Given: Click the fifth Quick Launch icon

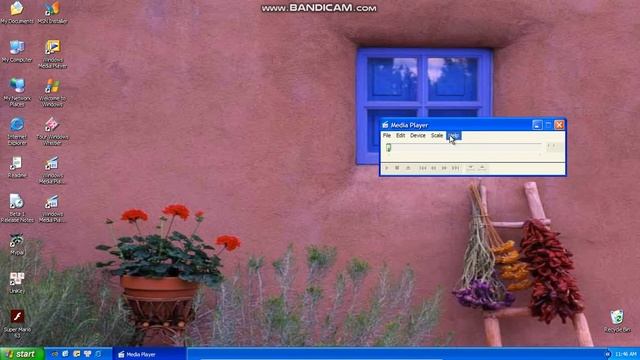Looking at the screenshot, I should [98, 354].
